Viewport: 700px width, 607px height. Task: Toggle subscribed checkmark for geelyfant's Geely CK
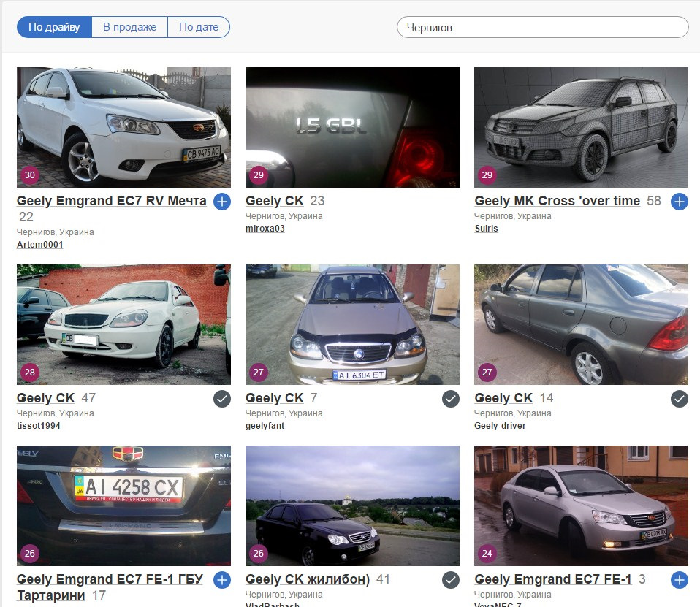(450, 399)
